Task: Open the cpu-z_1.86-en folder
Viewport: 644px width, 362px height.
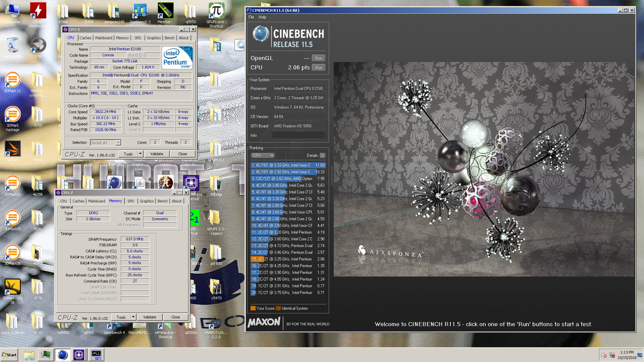Action: point(12,324)
